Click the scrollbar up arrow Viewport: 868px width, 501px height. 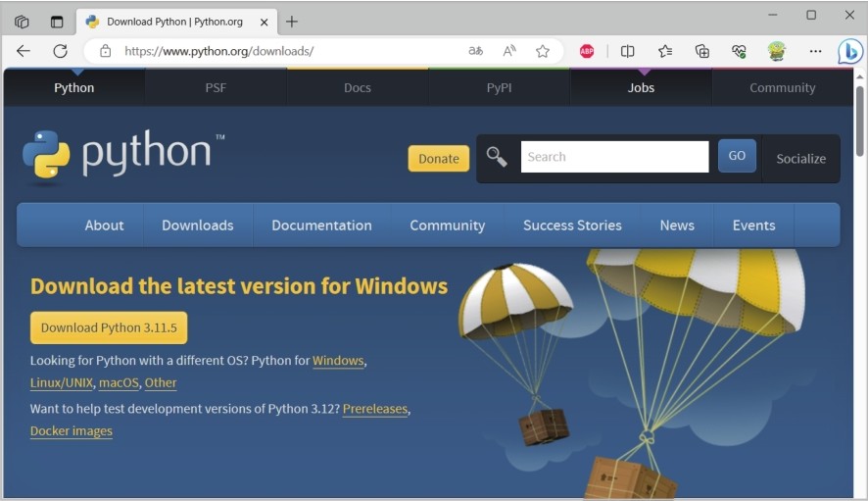click(860, 75)
